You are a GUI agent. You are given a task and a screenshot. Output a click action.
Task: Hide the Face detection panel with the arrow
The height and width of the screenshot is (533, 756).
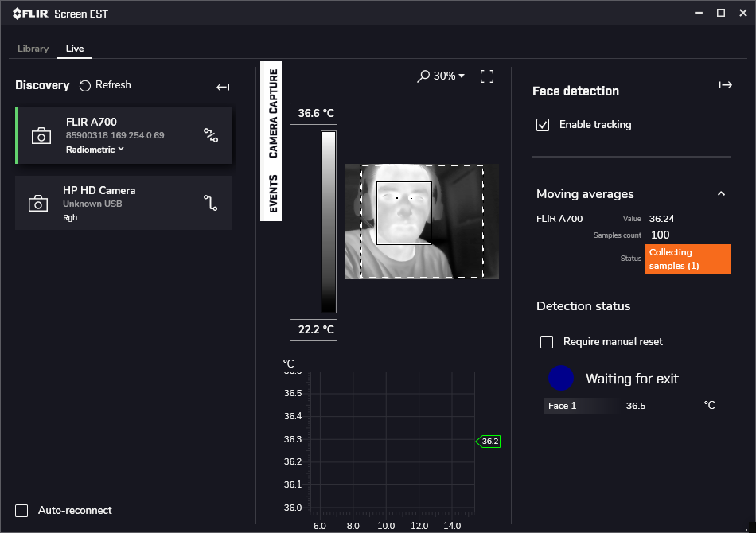[725, 84]
